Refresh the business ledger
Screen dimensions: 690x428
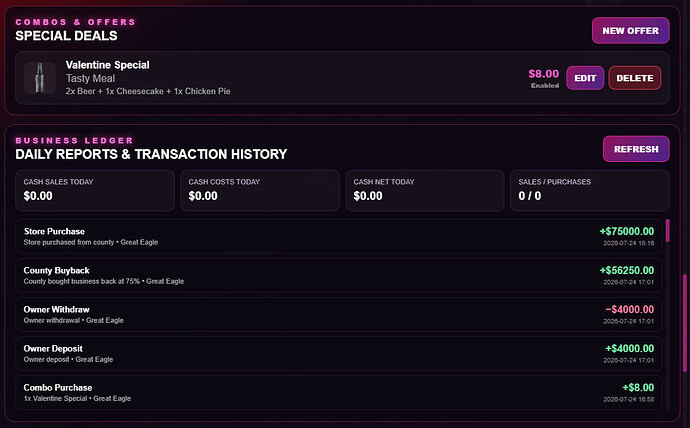point(636,149)
